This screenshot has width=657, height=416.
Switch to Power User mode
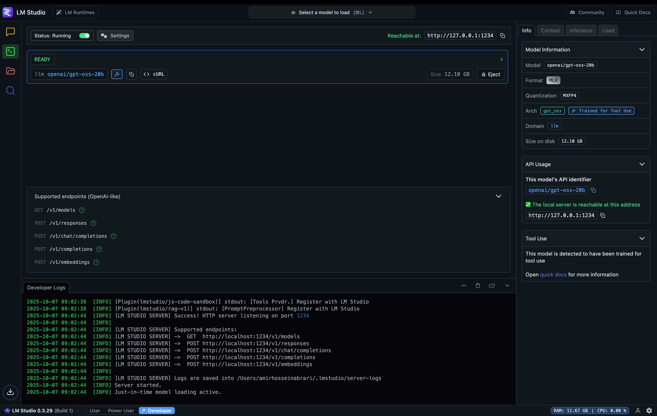tap(121, 410)
